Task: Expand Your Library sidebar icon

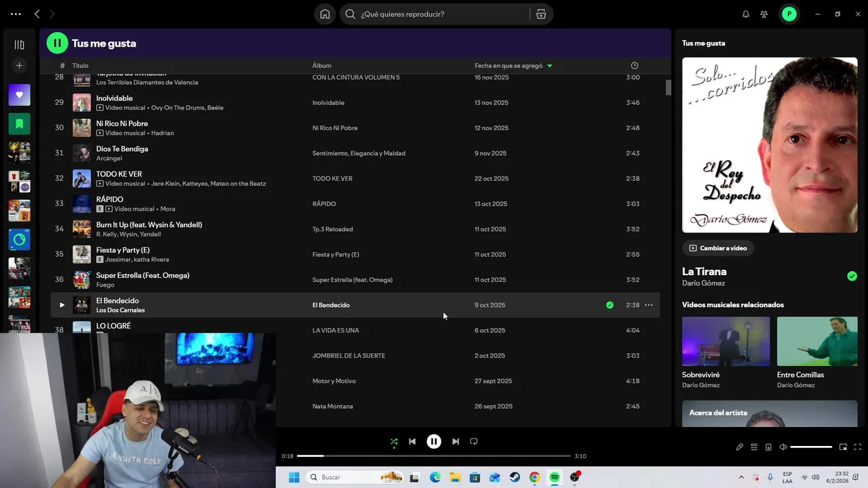Action: point(19,45)
